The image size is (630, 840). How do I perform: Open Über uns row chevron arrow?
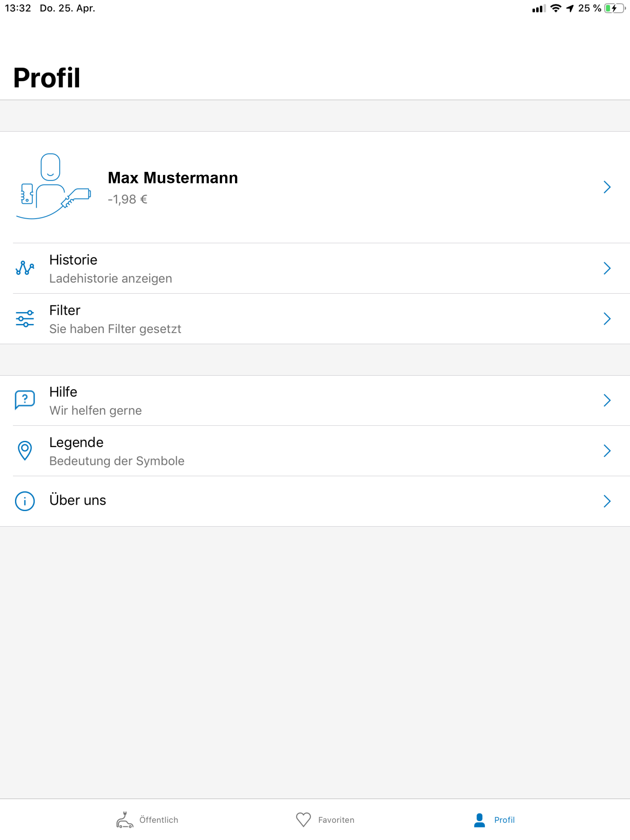pyautogui.click(x=607, y=501)
